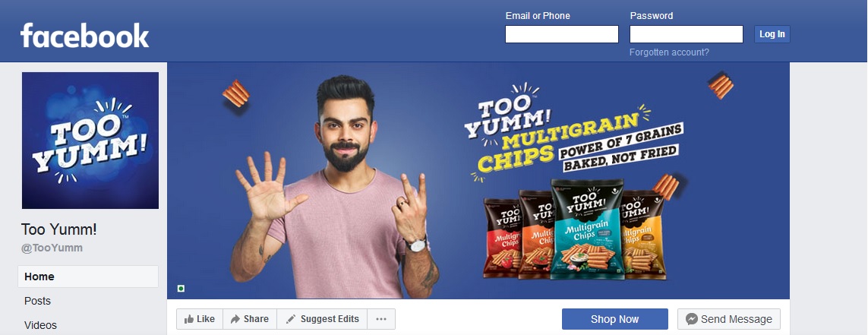Open the Videos section

pos(40,326)
